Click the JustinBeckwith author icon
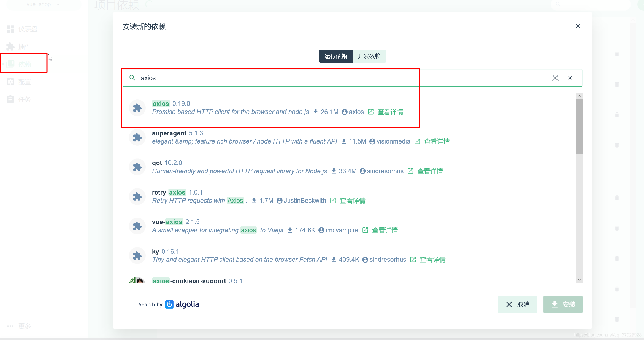Viewport: 644px width, 340px height. 280,201
